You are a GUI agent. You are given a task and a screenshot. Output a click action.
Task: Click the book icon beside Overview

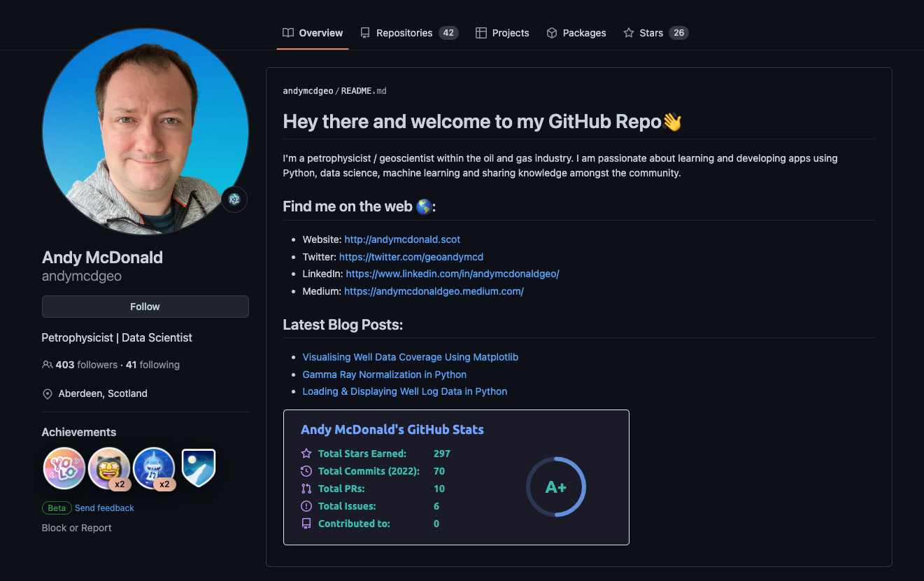point(288,33)
